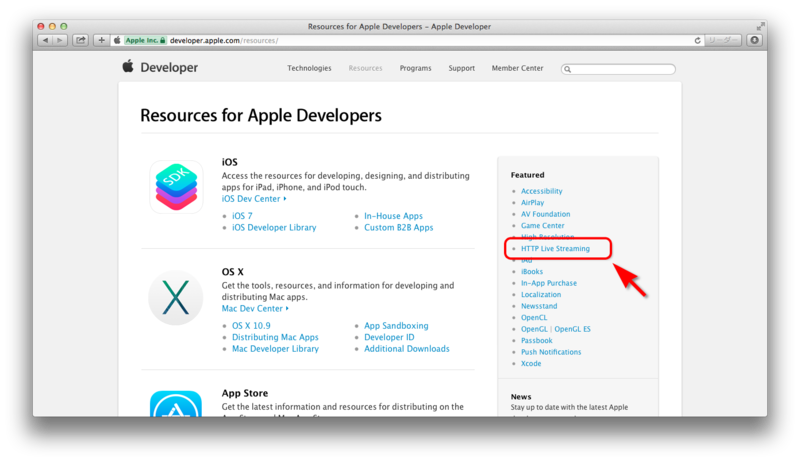The width and height of the screenshot is (800, 462).
Task: Open the In-House Apps link
Action: (x=393, y=216)
